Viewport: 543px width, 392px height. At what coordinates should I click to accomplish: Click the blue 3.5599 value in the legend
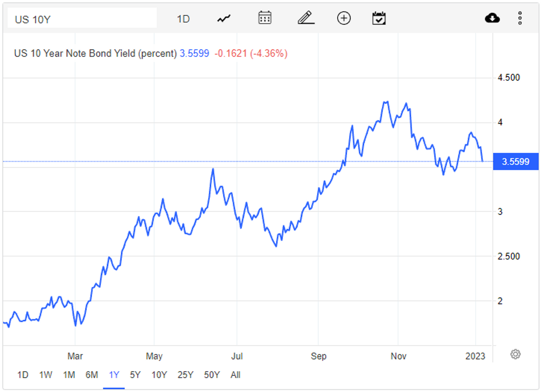[x=194, y=53]
